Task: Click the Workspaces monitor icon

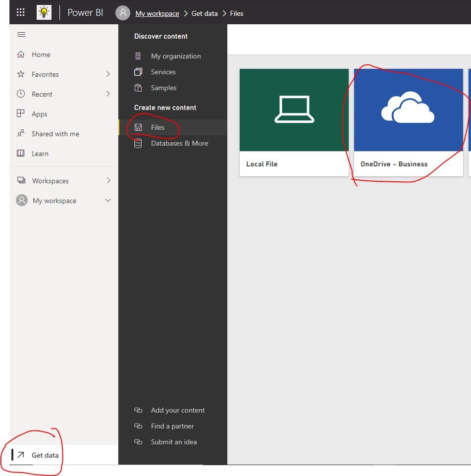Action: [x=21, y=180]
